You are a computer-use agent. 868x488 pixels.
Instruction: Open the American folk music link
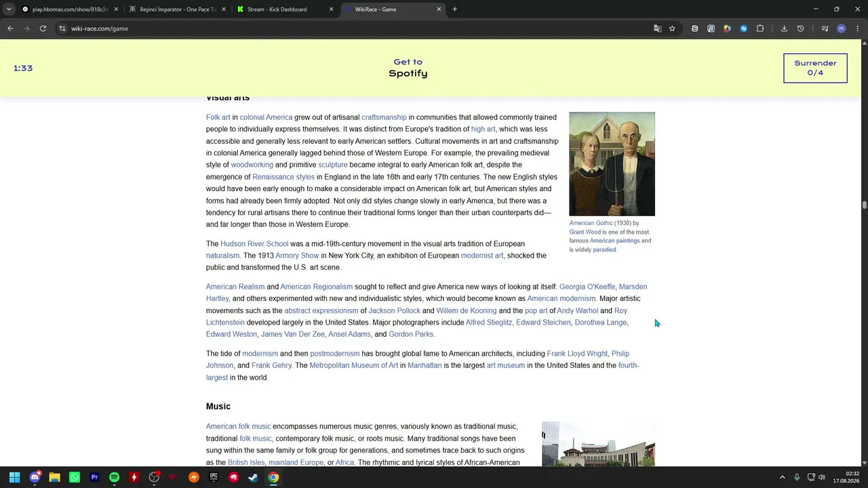tap(238, 426)
